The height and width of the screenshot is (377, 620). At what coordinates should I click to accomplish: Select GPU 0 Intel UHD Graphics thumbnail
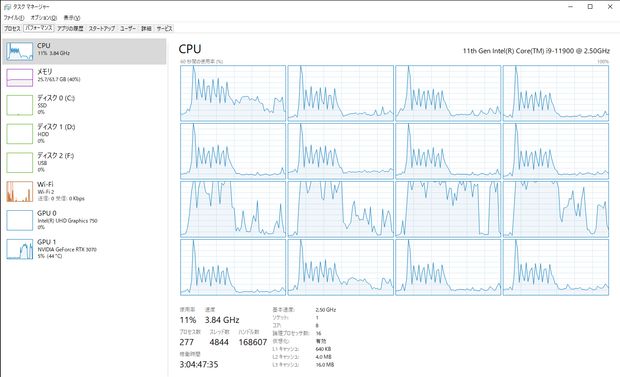pyautogui.click(x=19, y=220)
